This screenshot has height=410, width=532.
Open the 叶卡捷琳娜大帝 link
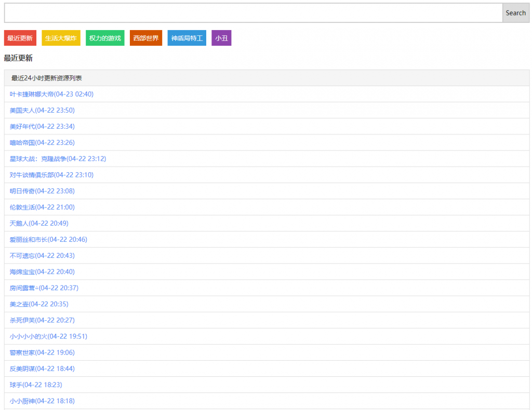click(51, 94)
